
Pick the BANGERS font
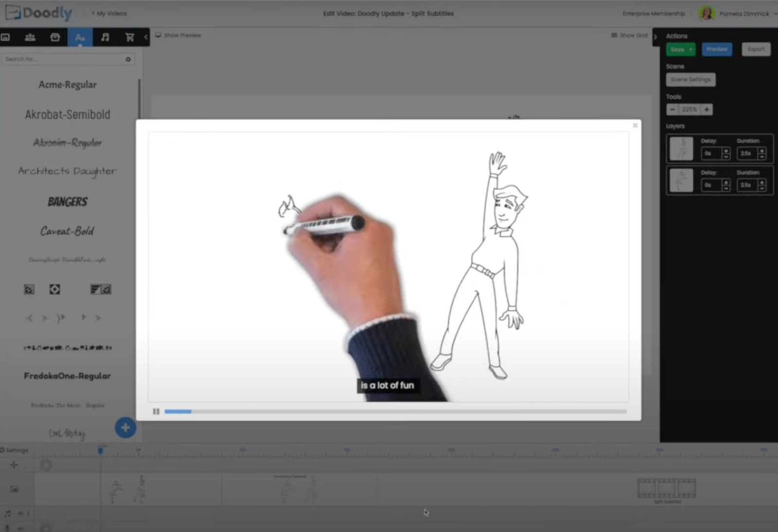(68, 202)
